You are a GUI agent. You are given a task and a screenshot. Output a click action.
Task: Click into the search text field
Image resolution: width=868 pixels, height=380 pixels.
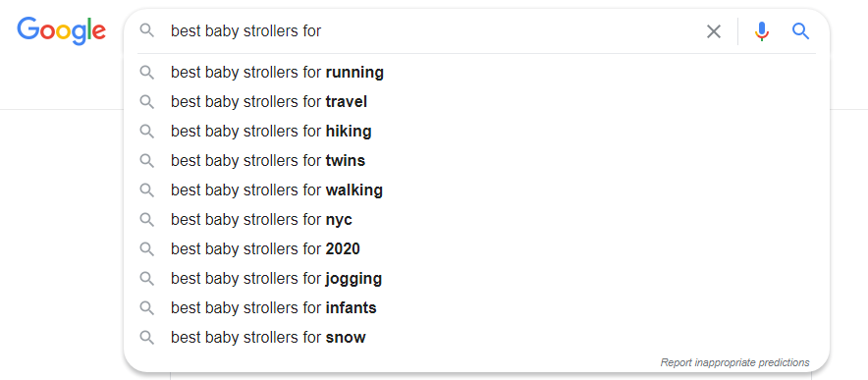tap(432, 31)
